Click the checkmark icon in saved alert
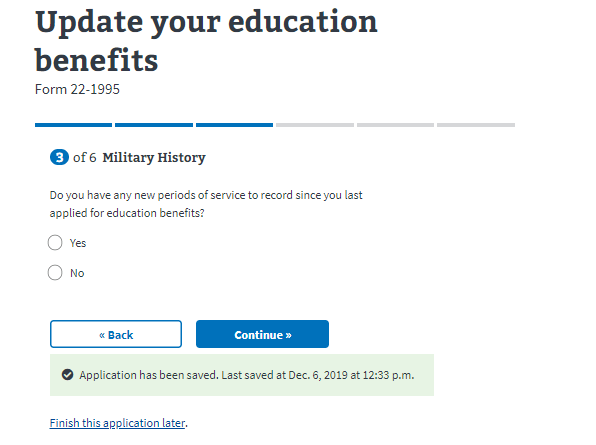The width and height of the screenshot is (596, 445). 67,375
